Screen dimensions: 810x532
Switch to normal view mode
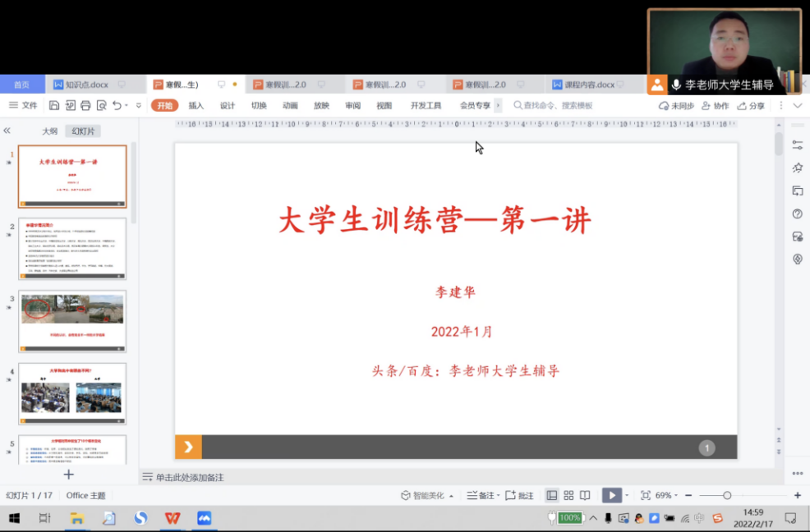point(552,495)
